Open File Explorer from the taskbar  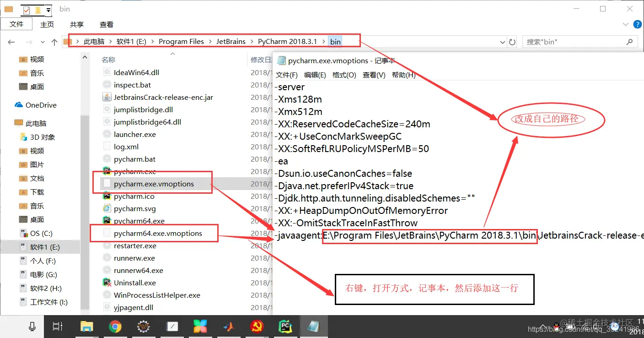(x=86, y=326)
